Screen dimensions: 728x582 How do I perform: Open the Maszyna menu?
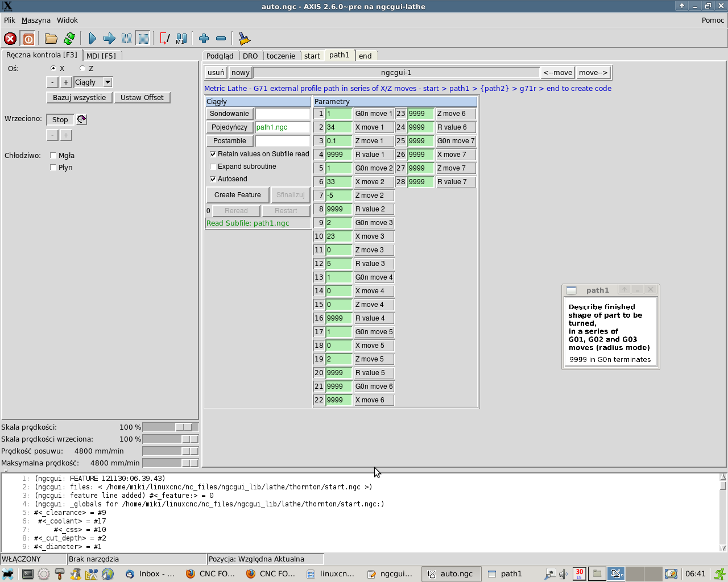(x=36, y=20)
